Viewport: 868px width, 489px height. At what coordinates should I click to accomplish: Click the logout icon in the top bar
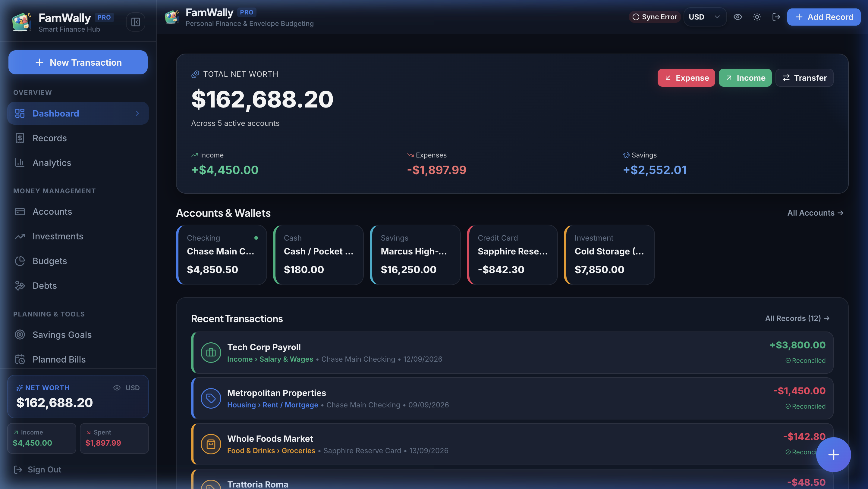pyautogui.click(x=776, y=17)
